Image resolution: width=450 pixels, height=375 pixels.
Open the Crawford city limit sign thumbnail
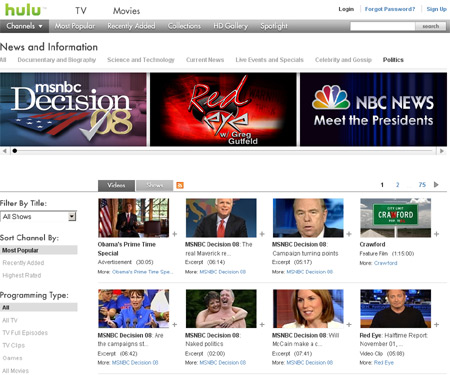pyautogui.click(x=396, y=218)
